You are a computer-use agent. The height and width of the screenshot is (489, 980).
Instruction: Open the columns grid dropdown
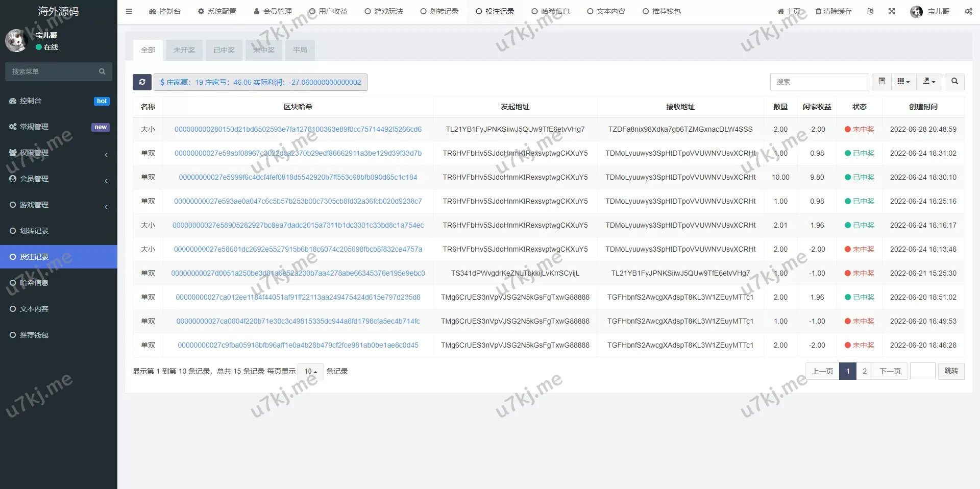[x=903, y=82]
